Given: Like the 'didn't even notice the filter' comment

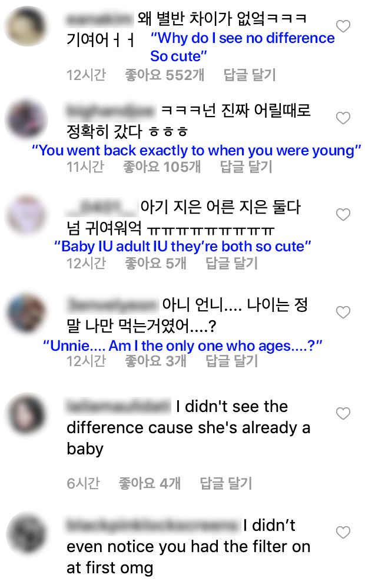Looking at the screenshot, I should coord(343,532).
